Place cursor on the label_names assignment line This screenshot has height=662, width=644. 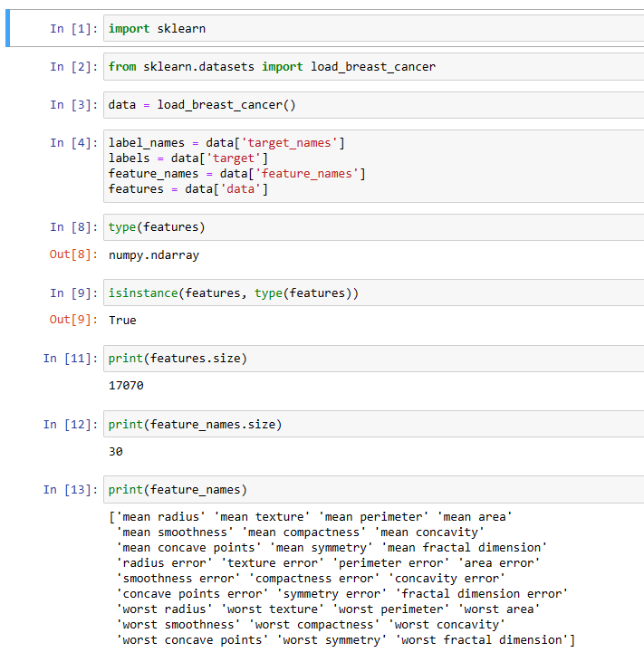[226, 143]
